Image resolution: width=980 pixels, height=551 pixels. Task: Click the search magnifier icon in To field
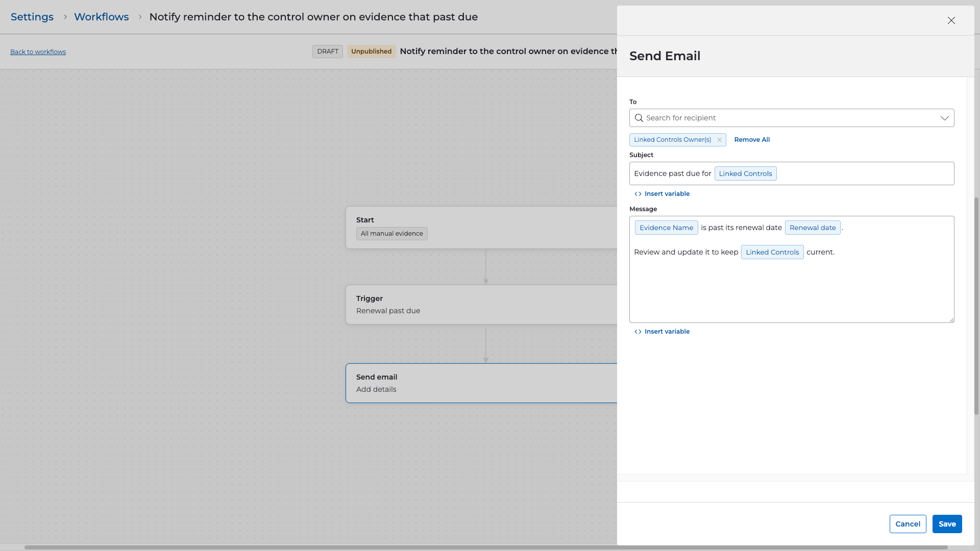(639, 118)
